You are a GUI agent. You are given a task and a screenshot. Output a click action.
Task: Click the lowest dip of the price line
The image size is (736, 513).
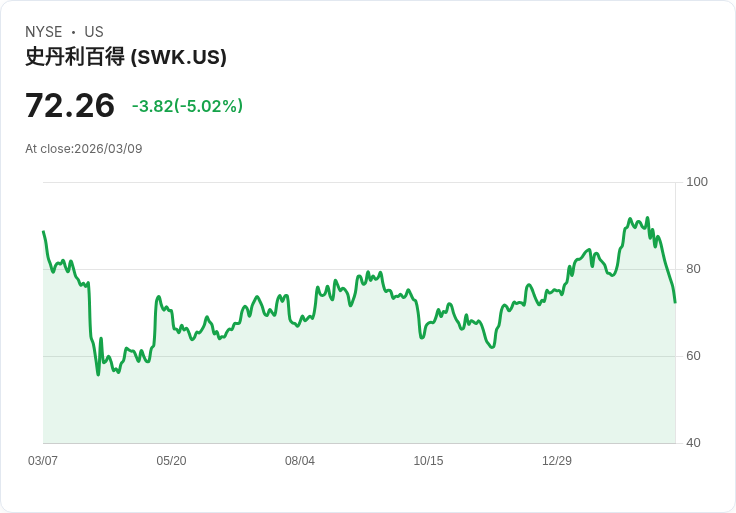pyautogui.click(x=98, y=374)
